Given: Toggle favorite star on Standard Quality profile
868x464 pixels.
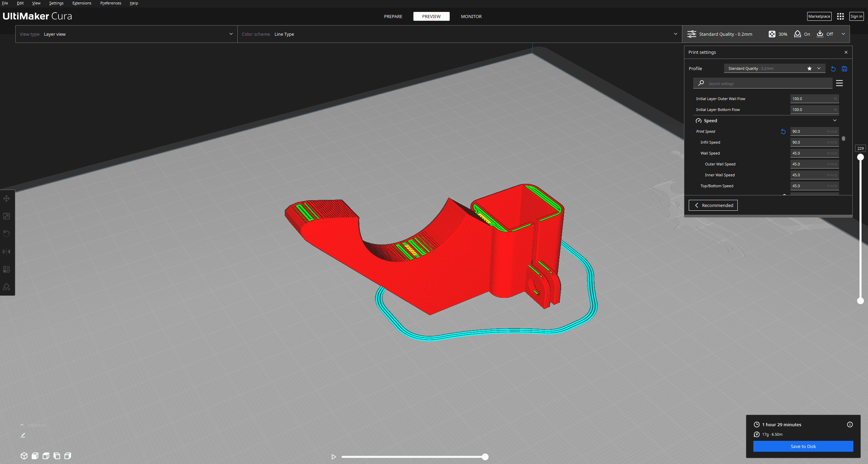Looking at the screenshot, I should 809,68.
